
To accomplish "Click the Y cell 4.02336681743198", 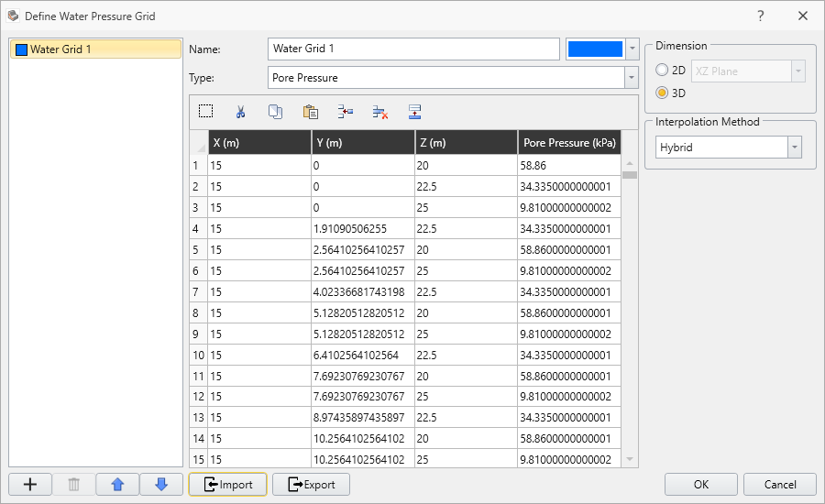I will (363, 291).
